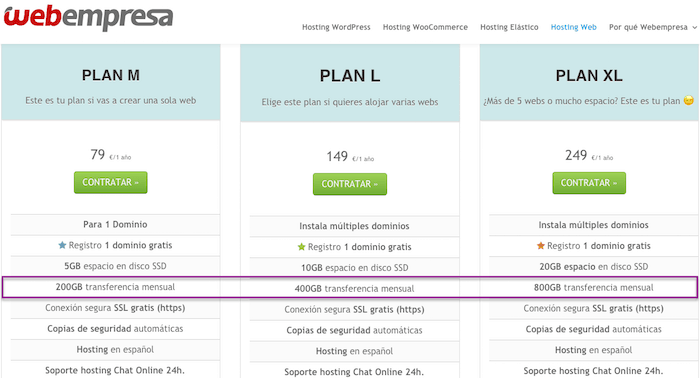Select the highlighted Hosting Web menu item
The height and width of the screenshot is (378, 700).
[x=573, y=27]
